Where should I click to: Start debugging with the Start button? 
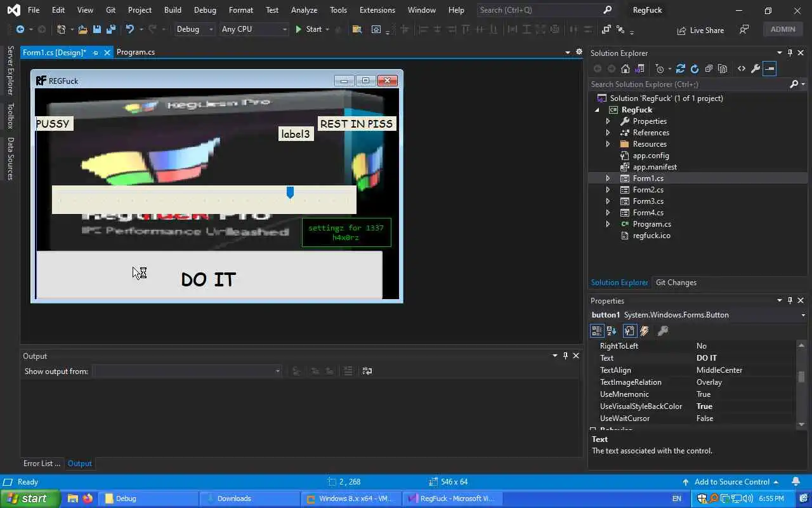pyautogui.click(x=309, y=29)
